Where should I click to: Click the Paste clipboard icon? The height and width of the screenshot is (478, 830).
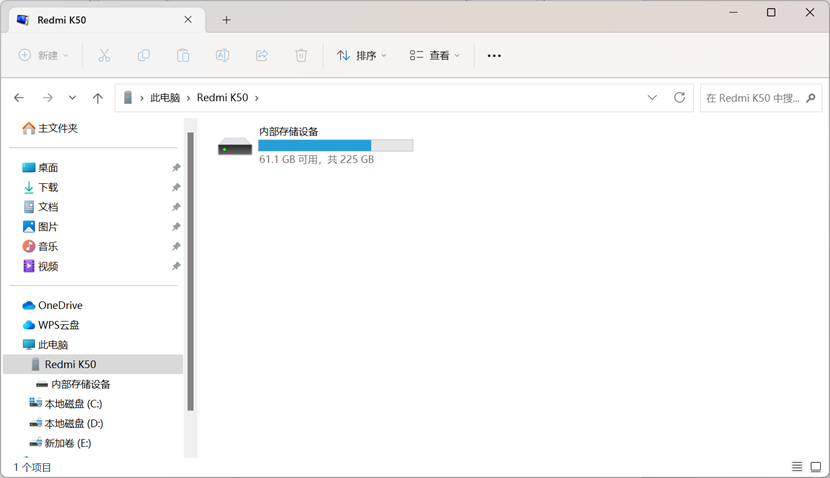183,56
